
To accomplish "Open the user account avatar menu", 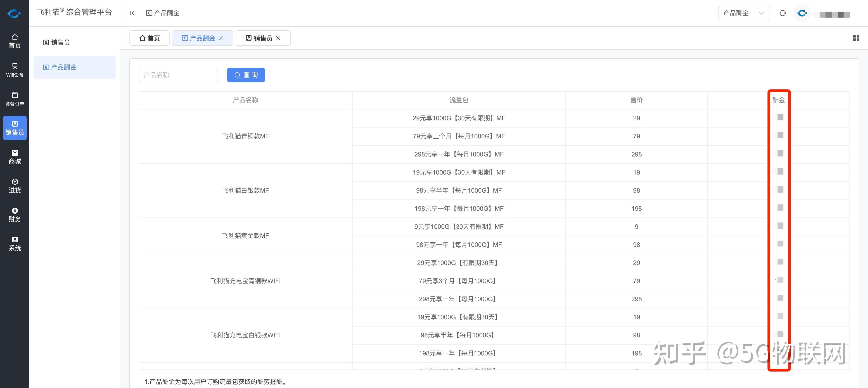I will 802,14.
